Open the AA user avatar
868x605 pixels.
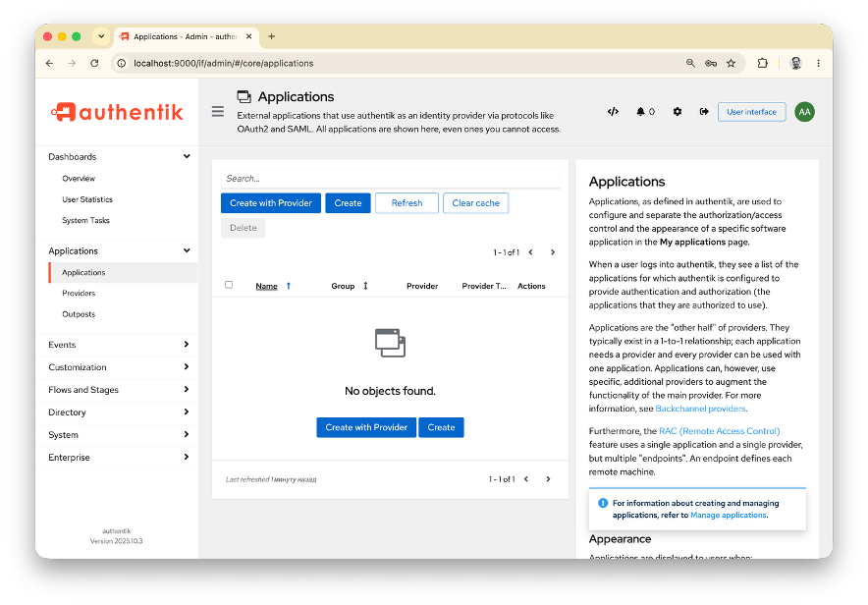[804, 112]
